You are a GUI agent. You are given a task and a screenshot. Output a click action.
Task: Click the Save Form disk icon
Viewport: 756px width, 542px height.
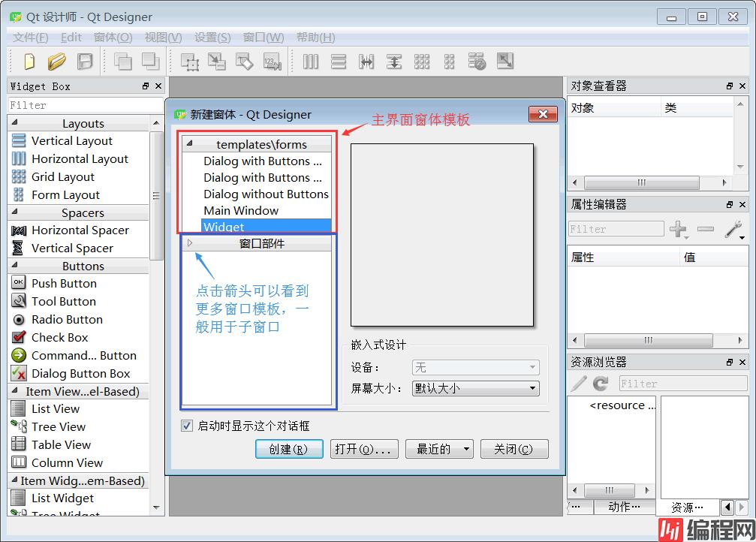[85, 61]
